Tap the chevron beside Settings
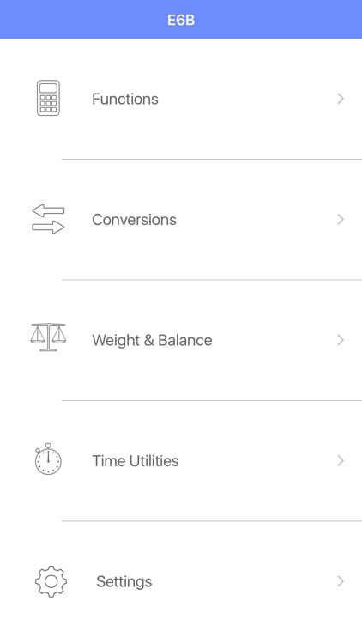362x644 pixels. 341,581
